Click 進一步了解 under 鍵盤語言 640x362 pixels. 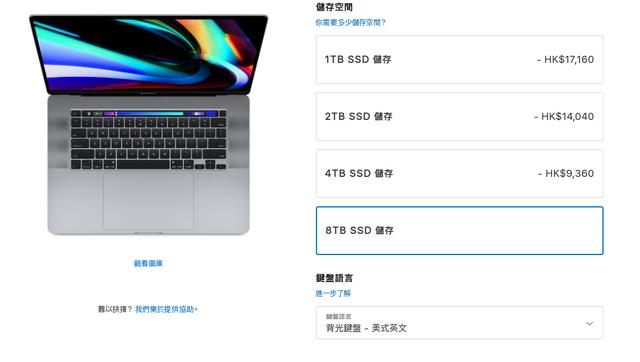(x=333, y=293)
